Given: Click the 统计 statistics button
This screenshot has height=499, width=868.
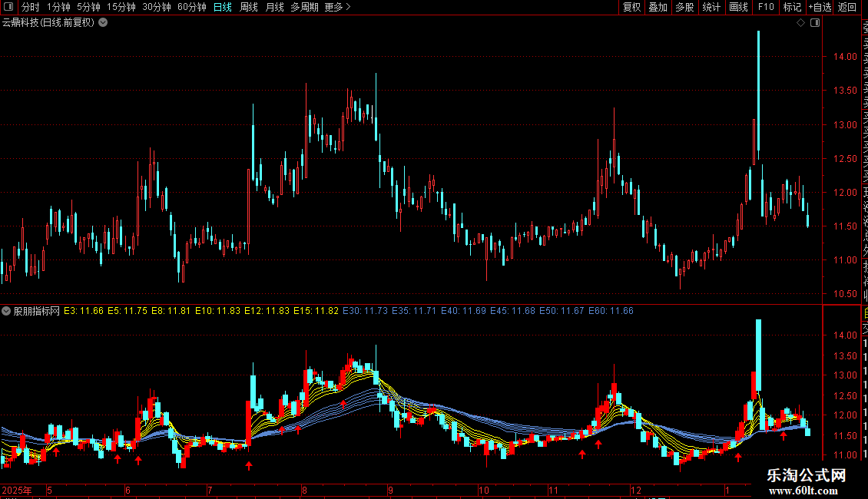Looking at the screenshot, I should pyautogui.click(x=711, y=7).
